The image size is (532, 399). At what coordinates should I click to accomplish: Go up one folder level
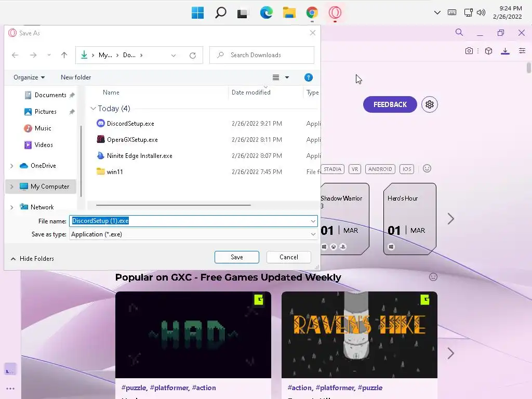tap(64, 55)
